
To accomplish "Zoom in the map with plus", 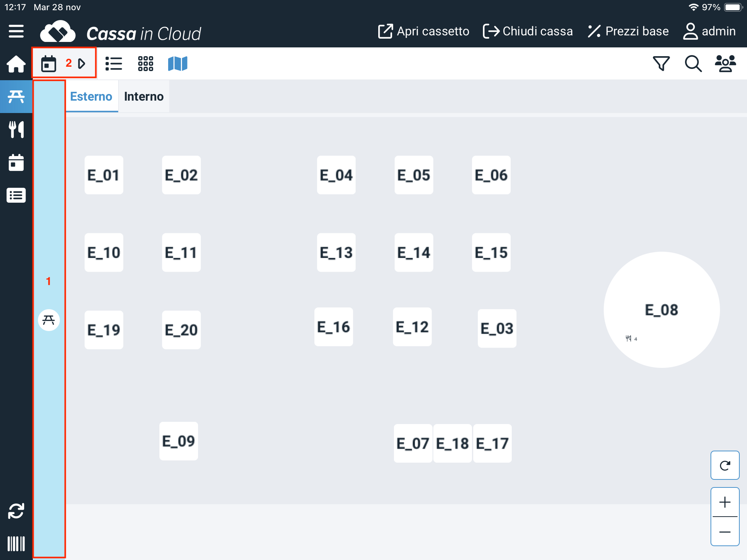I will pyautogui.click(x=725, y=502).
